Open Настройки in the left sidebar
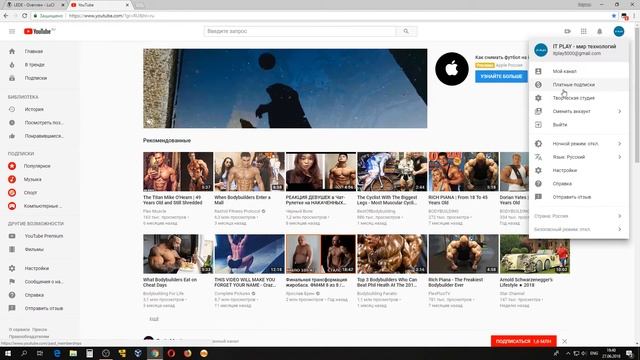This screenshot has height=360, width=640. [x=40, y=269]
